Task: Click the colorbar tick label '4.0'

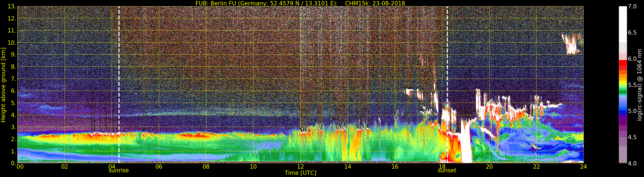Action: pyautogui.click(x=632, y=163)
